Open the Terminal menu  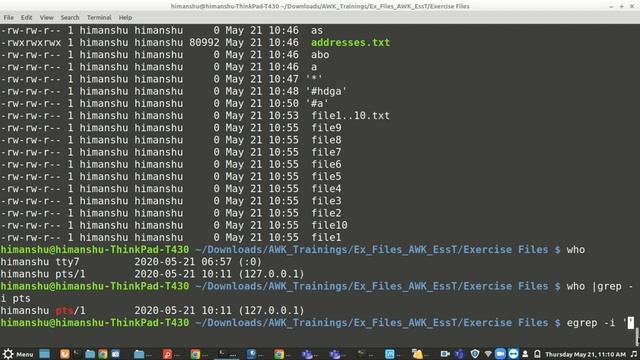tap(99, 18)
